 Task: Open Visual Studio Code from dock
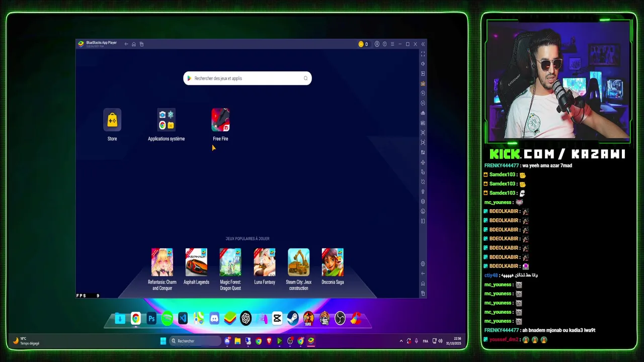coord(183,318)
